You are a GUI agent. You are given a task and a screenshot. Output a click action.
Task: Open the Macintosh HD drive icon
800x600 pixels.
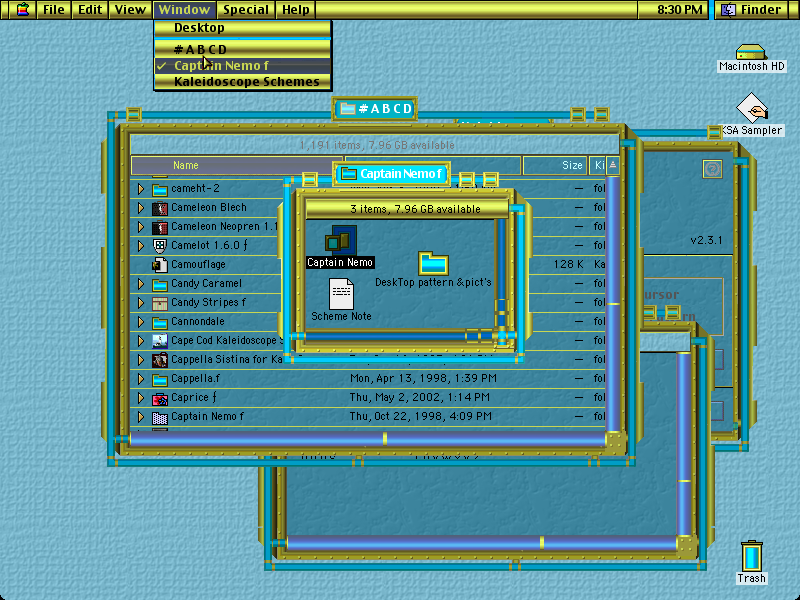coord(751,53)
